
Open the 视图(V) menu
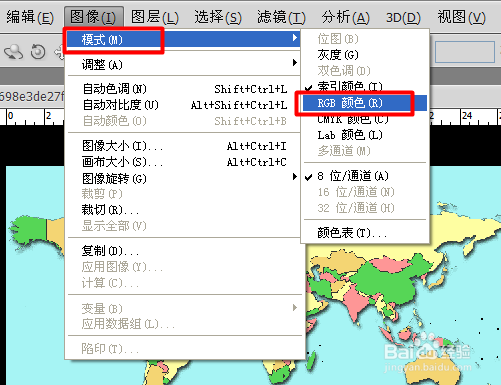click(x=462, y=17)
